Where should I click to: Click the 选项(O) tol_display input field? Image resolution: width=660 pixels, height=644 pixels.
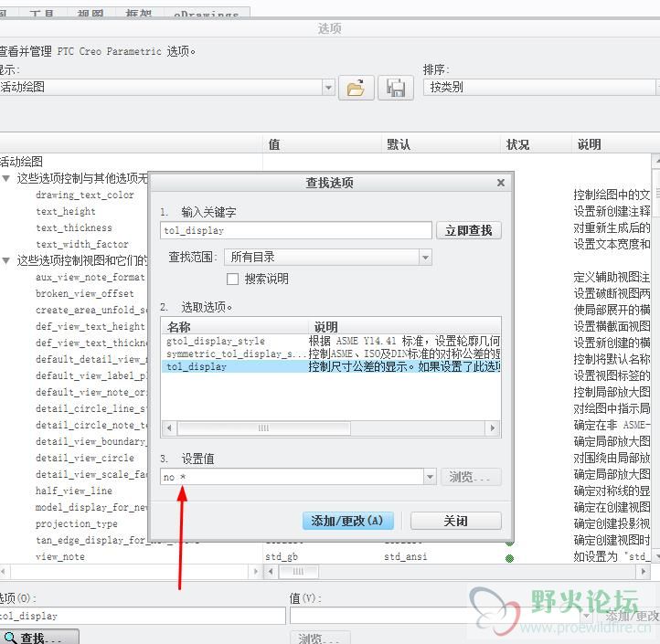[x=143, y=616]
